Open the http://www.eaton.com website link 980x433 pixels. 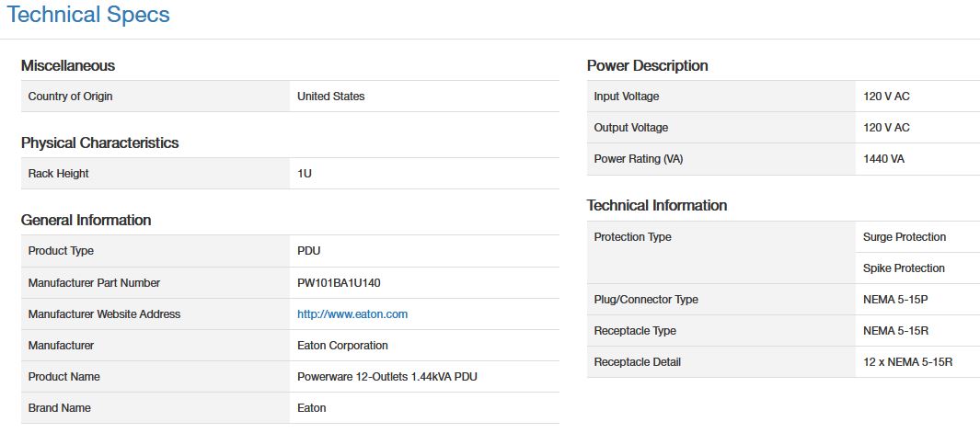352,314
